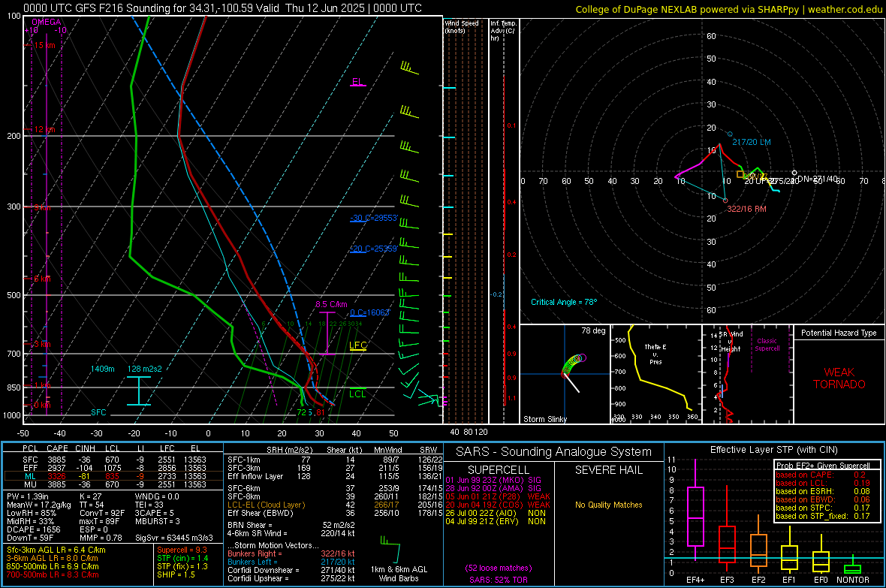Click the Supercell = 9.3 index
The width and height of the screenshot is (886, 588).
pyautogui.click(x=182, y=550)
